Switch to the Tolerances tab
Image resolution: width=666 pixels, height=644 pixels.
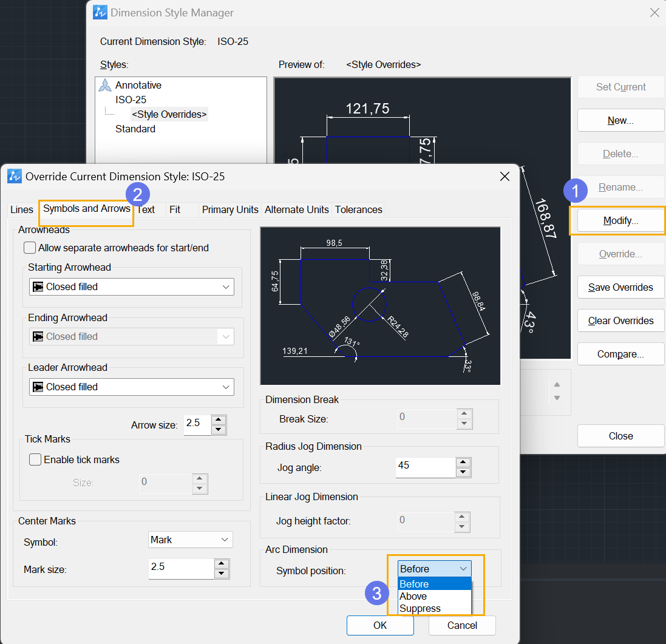tap(358, 210)
